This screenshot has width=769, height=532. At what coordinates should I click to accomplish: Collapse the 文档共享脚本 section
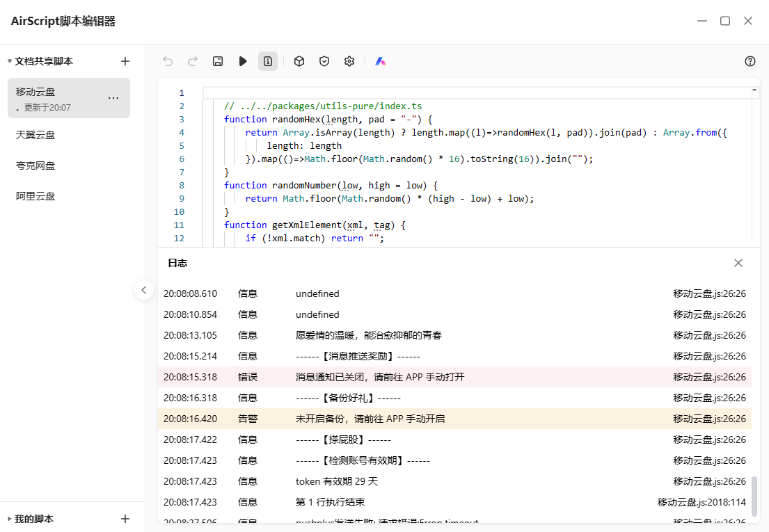[10, 61]
